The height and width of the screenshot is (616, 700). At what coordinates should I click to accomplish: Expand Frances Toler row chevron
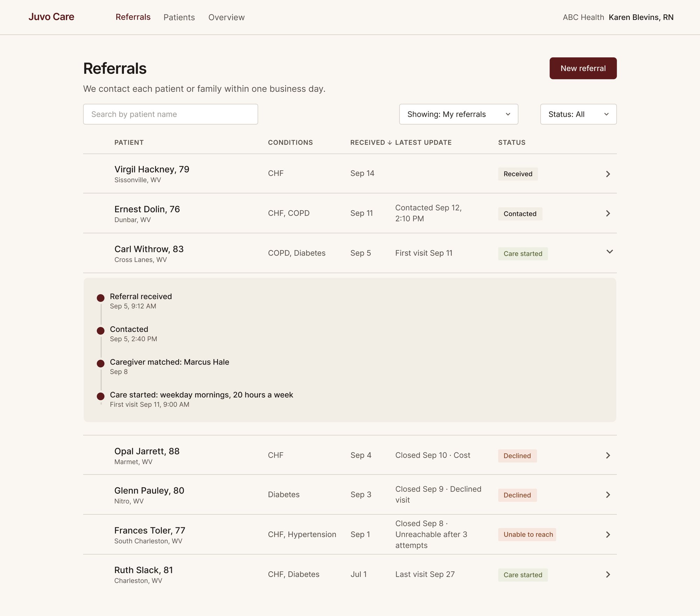coord(608,534)
